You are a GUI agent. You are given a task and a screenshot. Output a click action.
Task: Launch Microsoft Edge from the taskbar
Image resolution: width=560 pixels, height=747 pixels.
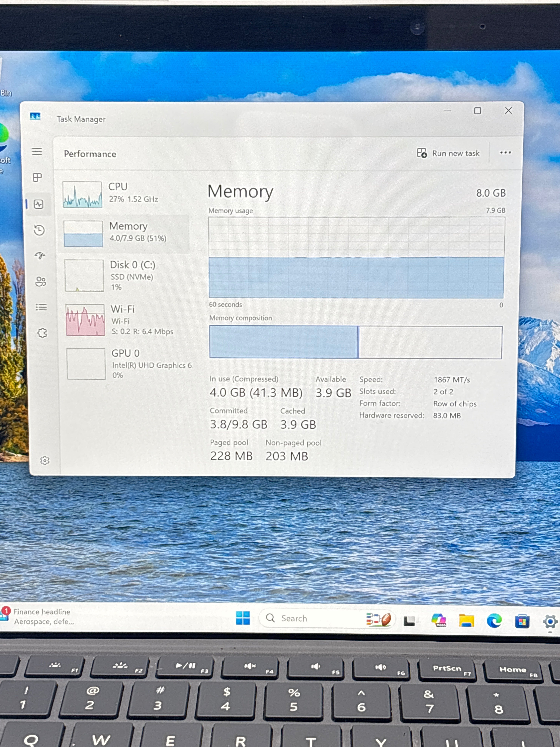tap(494, 621)
